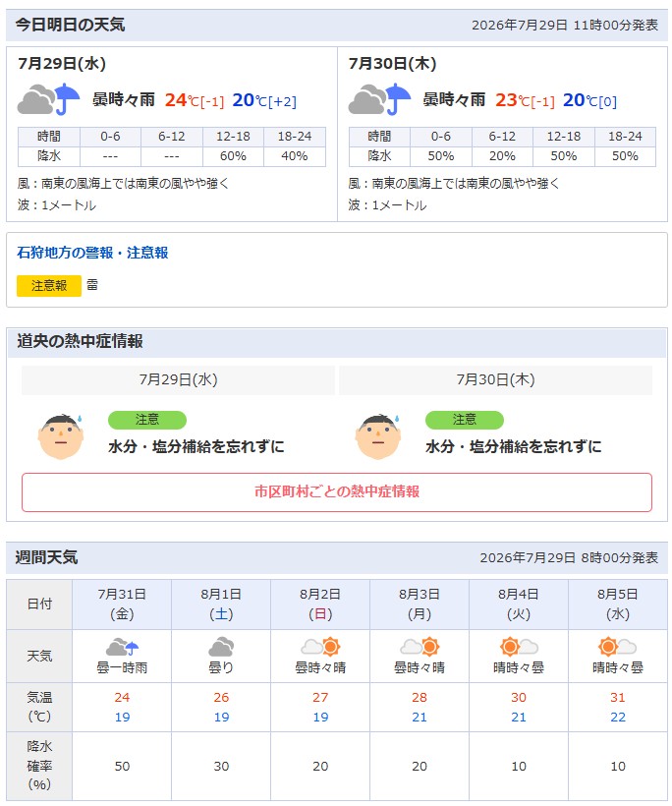Click the sweating face icon for 7月29日
This screenshot has width=672, height=806.
61,435
